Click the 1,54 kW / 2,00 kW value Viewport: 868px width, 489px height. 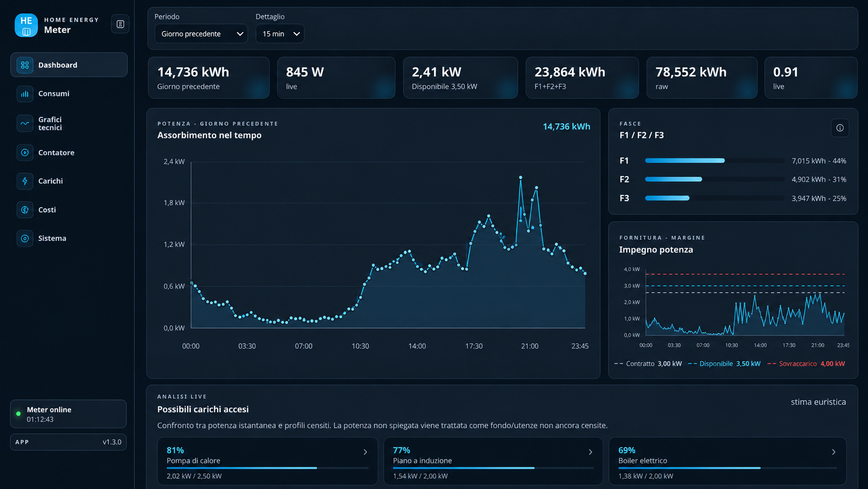[421, 476]
